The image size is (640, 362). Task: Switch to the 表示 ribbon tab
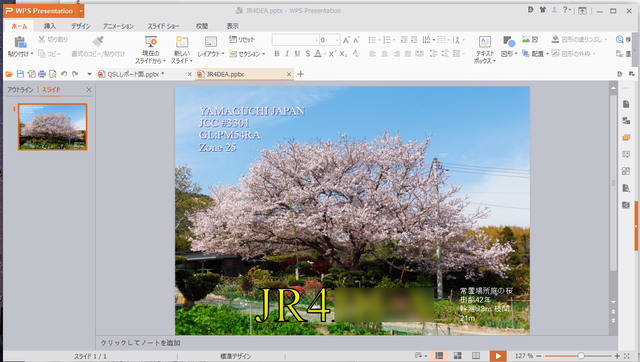[x=232, y=26]
